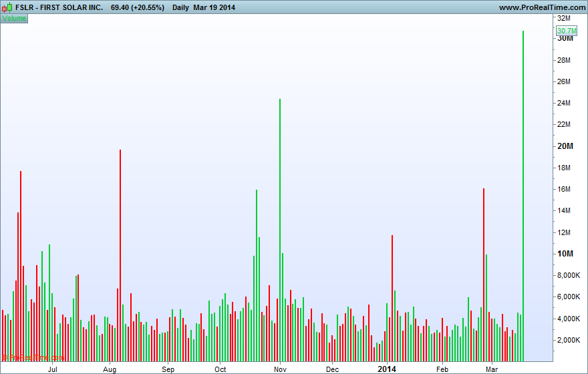Click the 24M axis label
Viewport: 588px width, 374px height.
pyautogui.click(x=564, y=103)
